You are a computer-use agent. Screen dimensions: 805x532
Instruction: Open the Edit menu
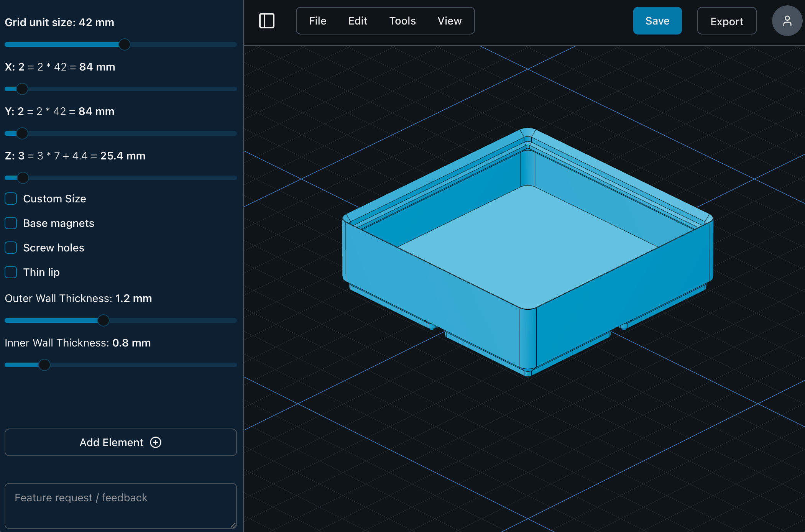click(x=358, y=21)
